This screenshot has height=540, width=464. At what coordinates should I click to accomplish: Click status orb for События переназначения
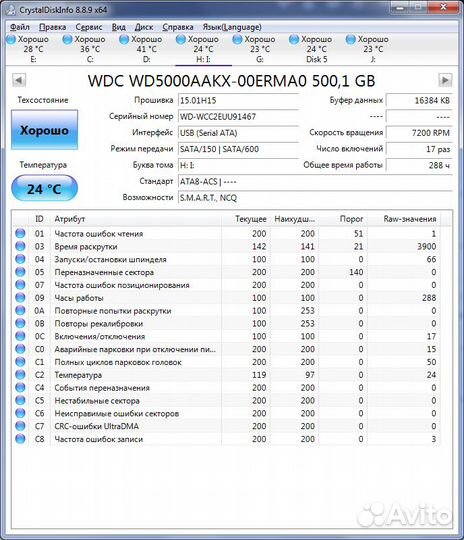click(20, 387)
